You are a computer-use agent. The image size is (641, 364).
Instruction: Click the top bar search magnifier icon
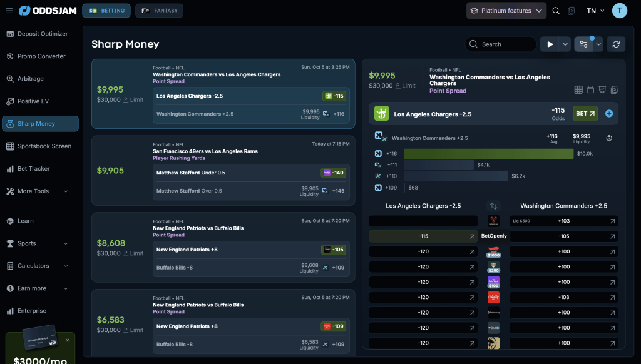click(x=556, y=11)
